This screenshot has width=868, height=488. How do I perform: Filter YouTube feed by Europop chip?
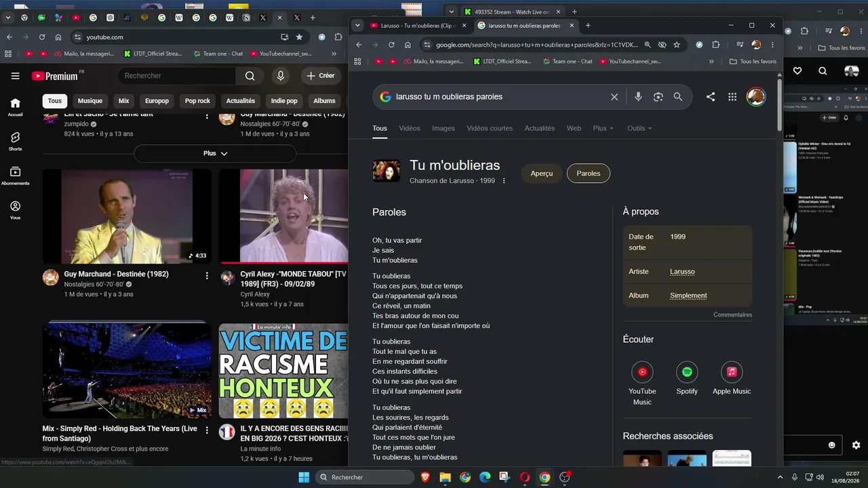click(x=157, y=101)
